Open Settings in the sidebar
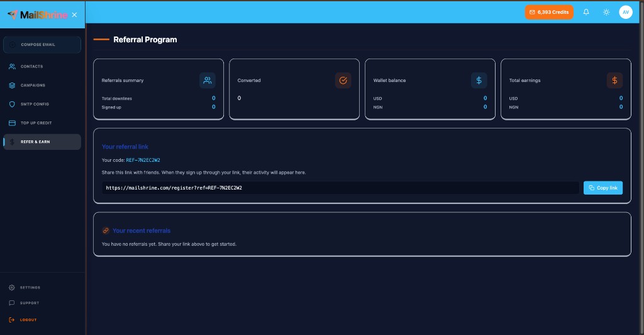 tap(30, 288)
